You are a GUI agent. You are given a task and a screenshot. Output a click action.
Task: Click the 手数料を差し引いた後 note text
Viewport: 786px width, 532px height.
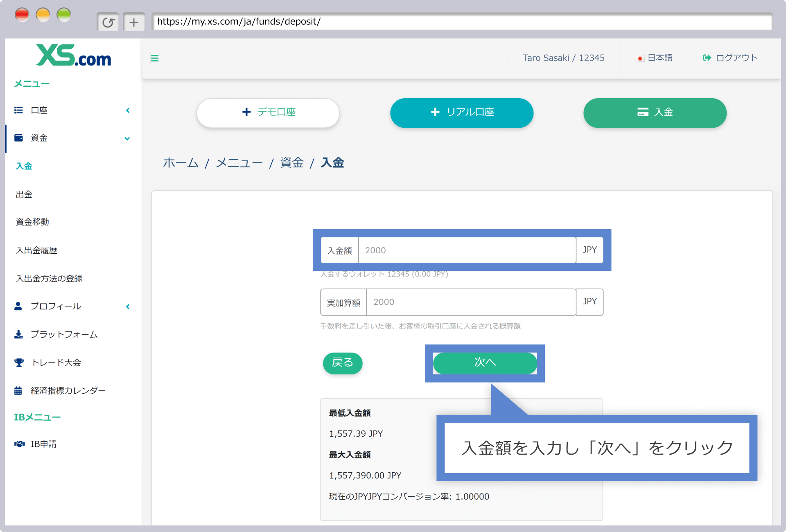(420, 326)
